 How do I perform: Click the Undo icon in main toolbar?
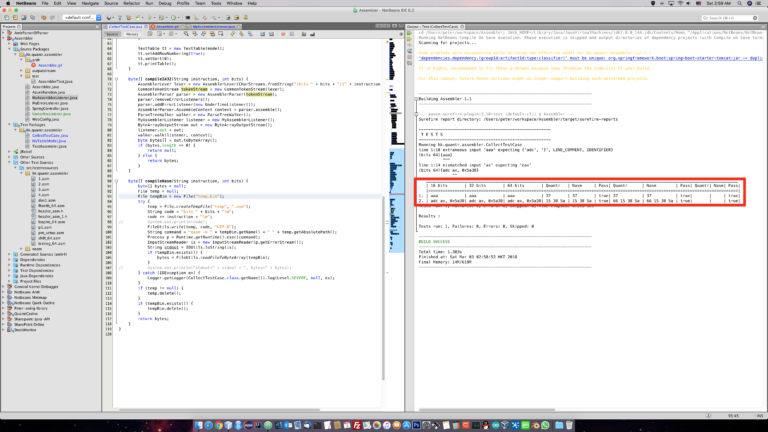click(44, 18)
